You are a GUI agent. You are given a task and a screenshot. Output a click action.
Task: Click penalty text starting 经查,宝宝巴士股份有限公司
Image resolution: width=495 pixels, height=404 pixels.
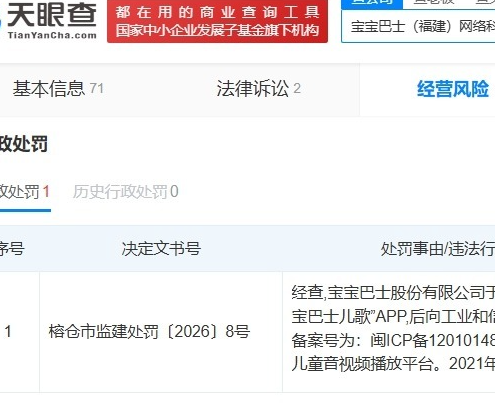[393, 293]
